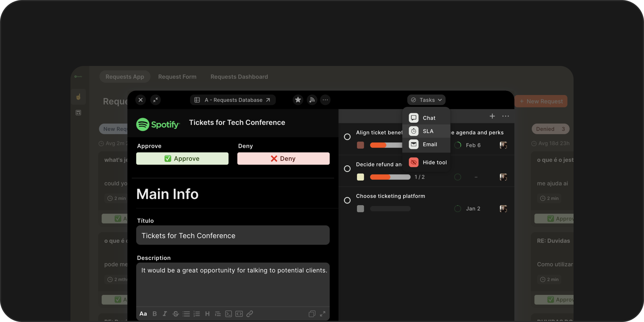This screenshot has height=322, width=644.
Task: Click the strikethrough formatting icon
Action: [x=176, y=314]
